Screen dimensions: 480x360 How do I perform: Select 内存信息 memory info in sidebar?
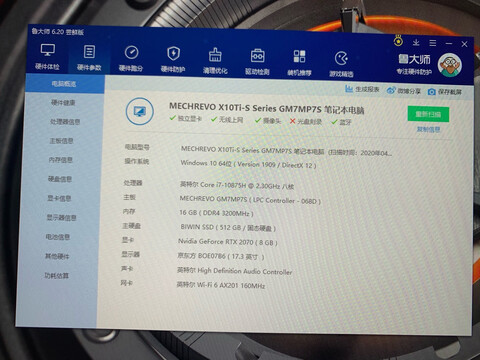[x=61, y=160]
